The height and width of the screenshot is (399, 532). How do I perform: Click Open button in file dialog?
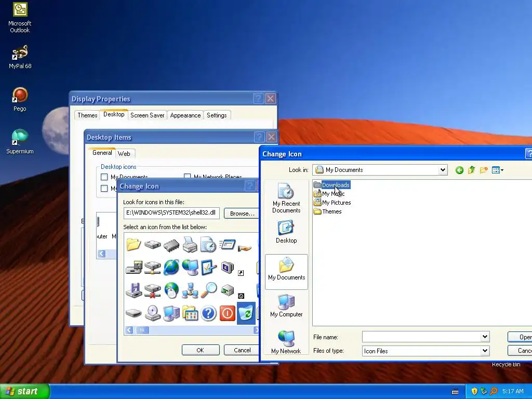click(x=520, y=337)
